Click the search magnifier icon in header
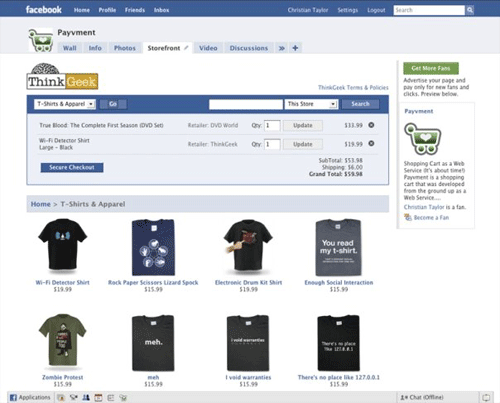The width and height of the screenshot is (500, 403). (x=470, y=10)
